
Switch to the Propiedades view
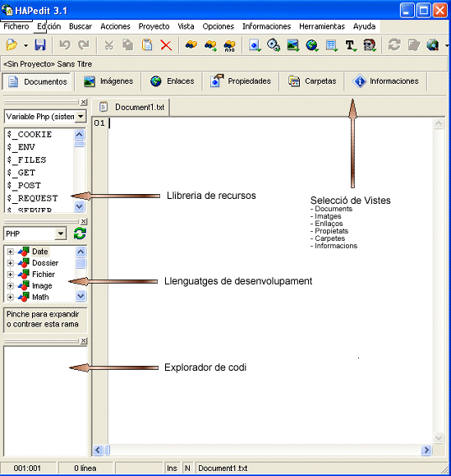pyautogui.click(x=241, y=81)
